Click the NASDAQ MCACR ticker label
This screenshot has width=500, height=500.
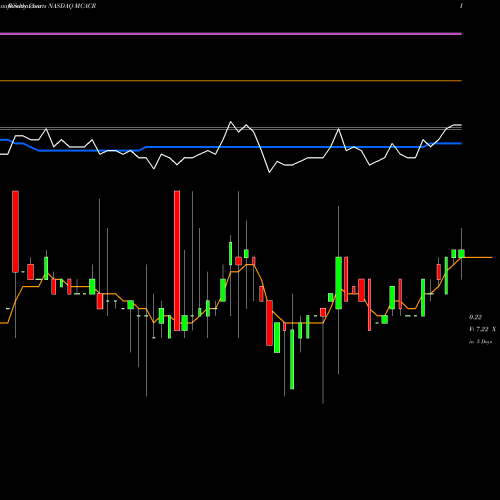(72, 6)
